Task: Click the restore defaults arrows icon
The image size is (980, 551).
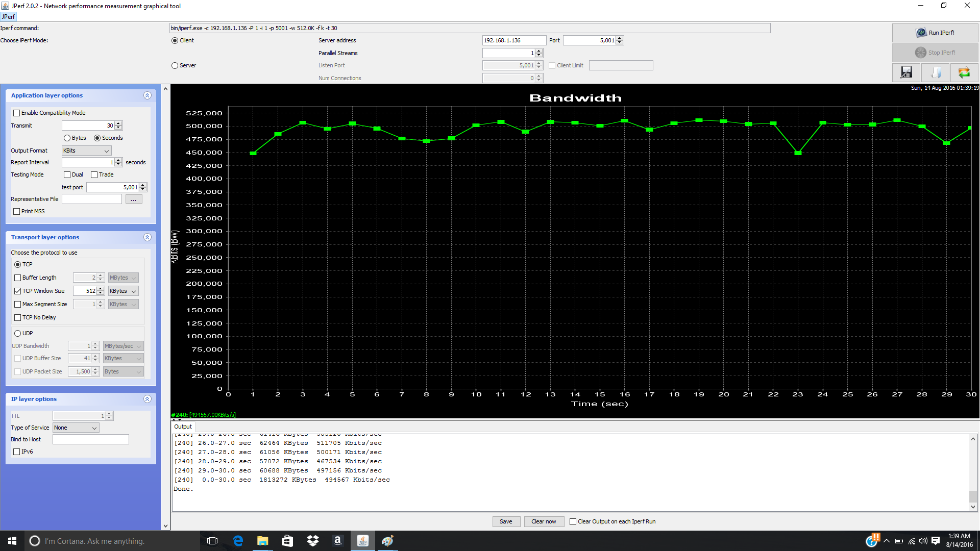Action: tap(964, 72)
